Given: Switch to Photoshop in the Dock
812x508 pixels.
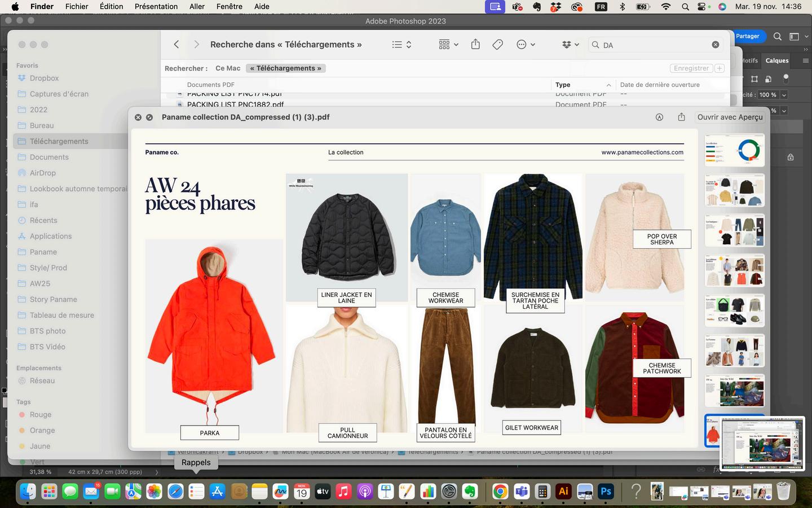Looking at the screenshot, I should pos(606,492).
